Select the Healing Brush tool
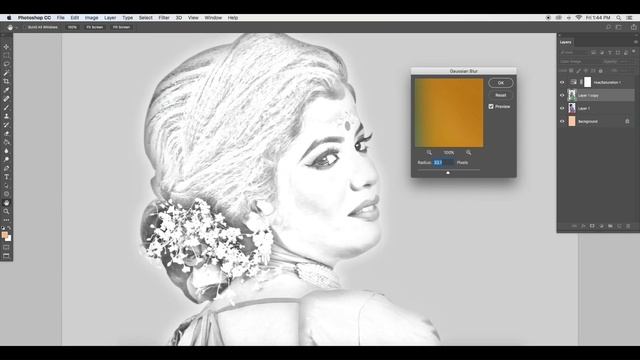 [6, 99]
